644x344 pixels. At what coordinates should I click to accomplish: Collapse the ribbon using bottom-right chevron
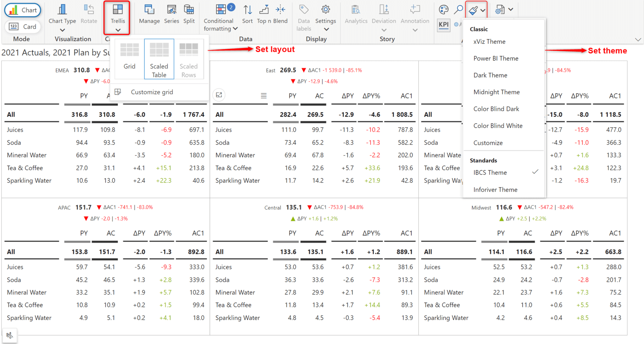[638, 40]
